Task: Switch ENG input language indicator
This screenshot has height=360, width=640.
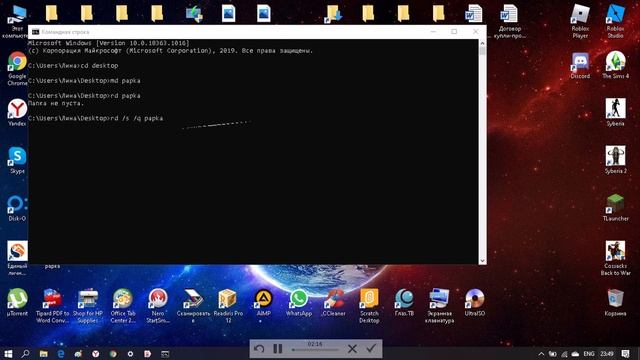Action: click(x=589, y=354)
